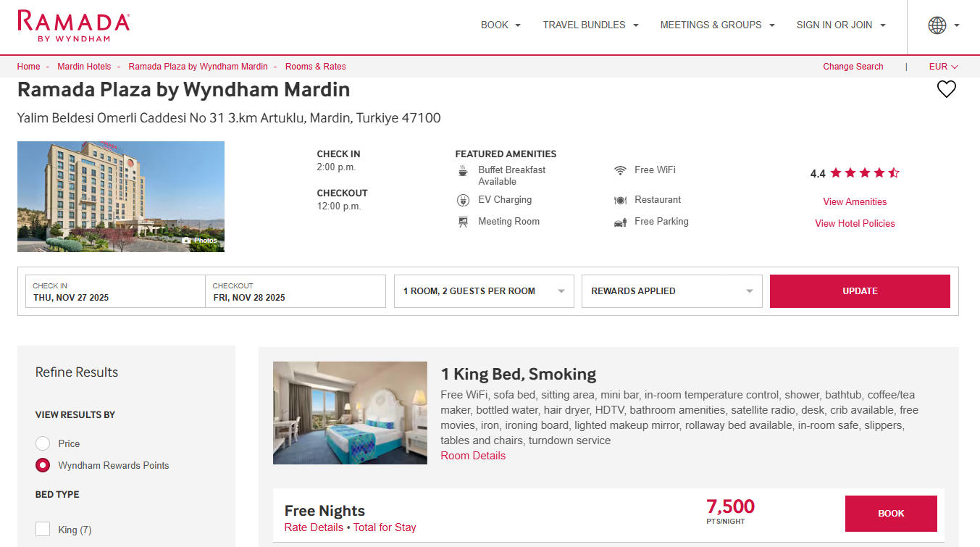The width and height of the screenshot is (980, 547).
Task: Save hotel with the heart icon
Action: [946, 89]
